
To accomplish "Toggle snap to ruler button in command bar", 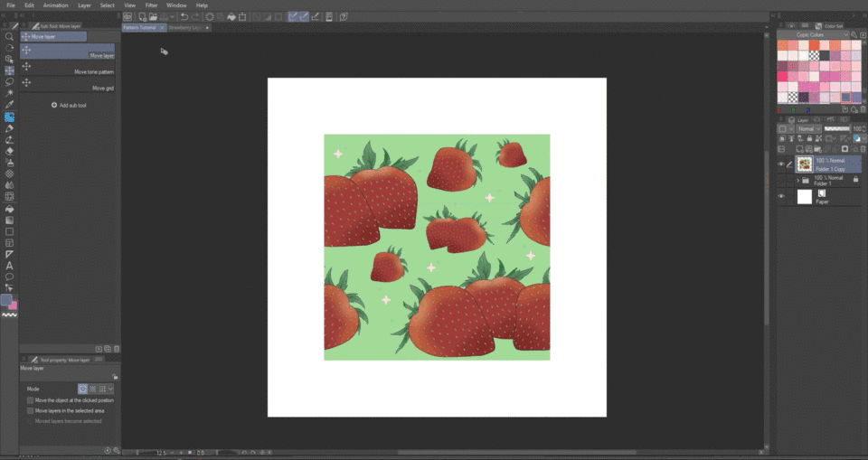I will click(293, 16).
